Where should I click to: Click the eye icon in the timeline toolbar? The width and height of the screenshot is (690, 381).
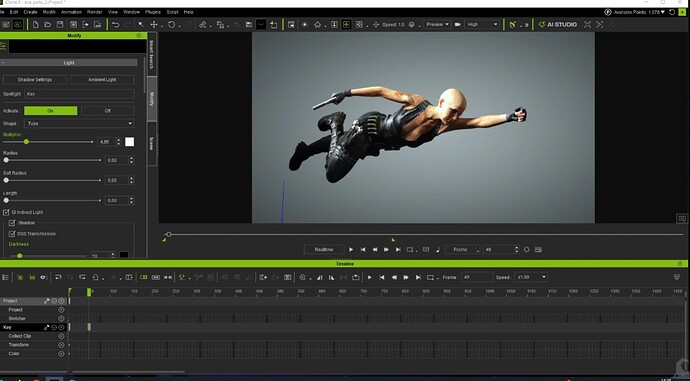coord(43,277)
